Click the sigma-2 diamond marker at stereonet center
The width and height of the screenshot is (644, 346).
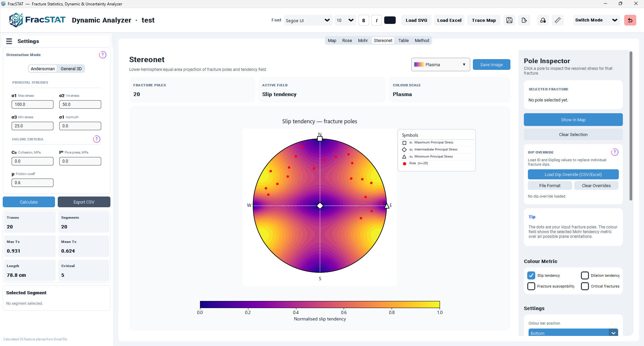click(320, 206)
